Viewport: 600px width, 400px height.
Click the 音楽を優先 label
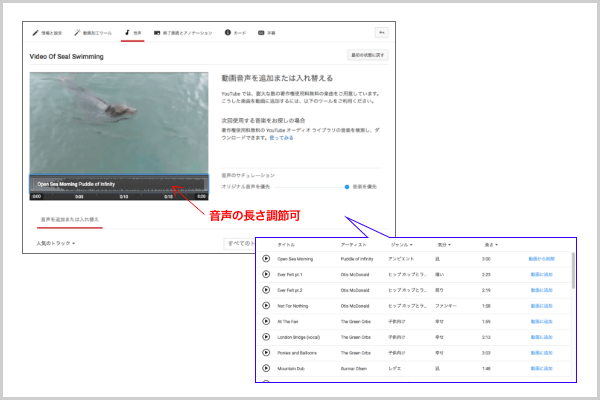point(364,187)
